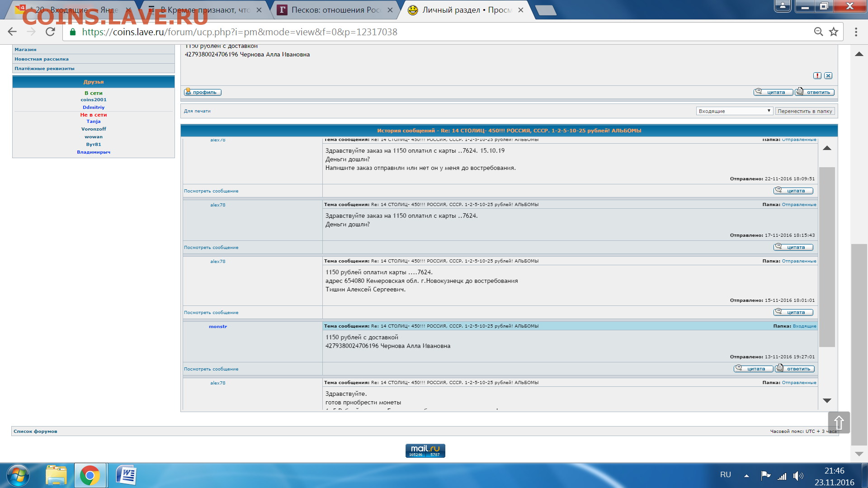Quote the message sent 15-11-2016

[x=793, y=312]
